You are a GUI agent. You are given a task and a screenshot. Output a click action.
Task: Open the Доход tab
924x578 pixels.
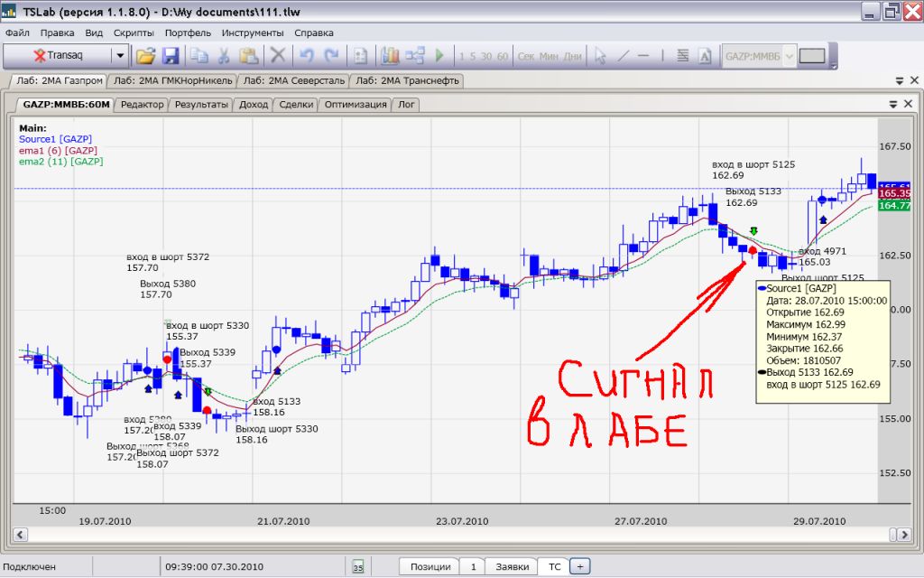point(254,105)
